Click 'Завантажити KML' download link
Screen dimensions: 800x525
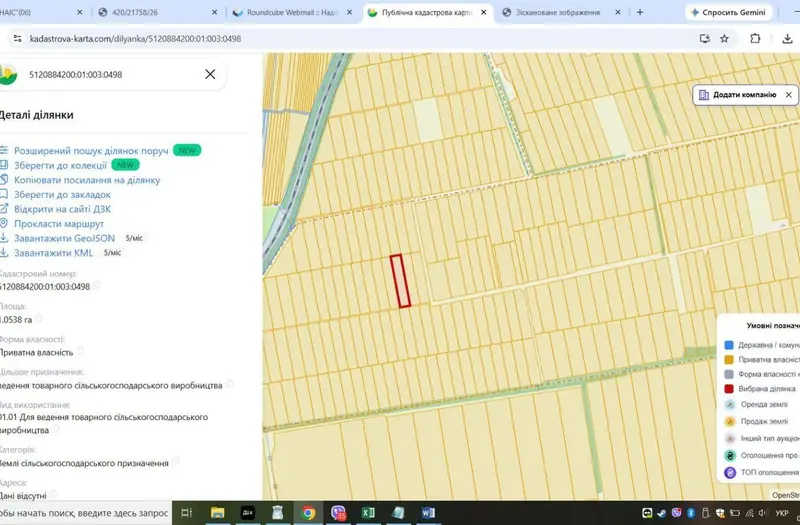coord(54,253)
